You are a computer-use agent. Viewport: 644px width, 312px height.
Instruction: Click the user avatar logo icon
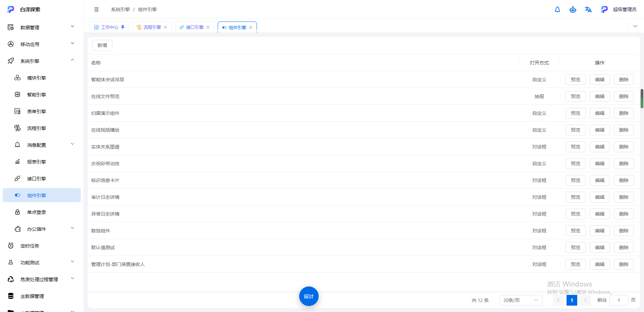pos(604,9)
